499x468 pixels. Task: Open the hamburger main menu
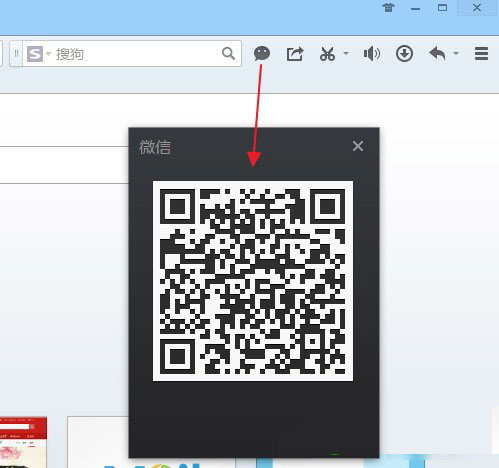(481, 54)
